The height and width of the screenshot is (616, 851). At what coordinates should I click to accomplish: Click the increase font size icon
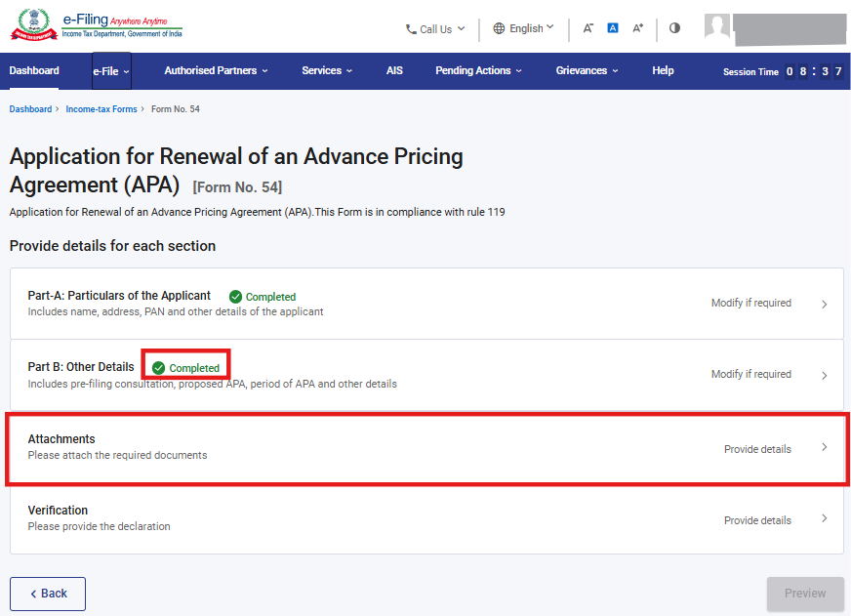637,28
